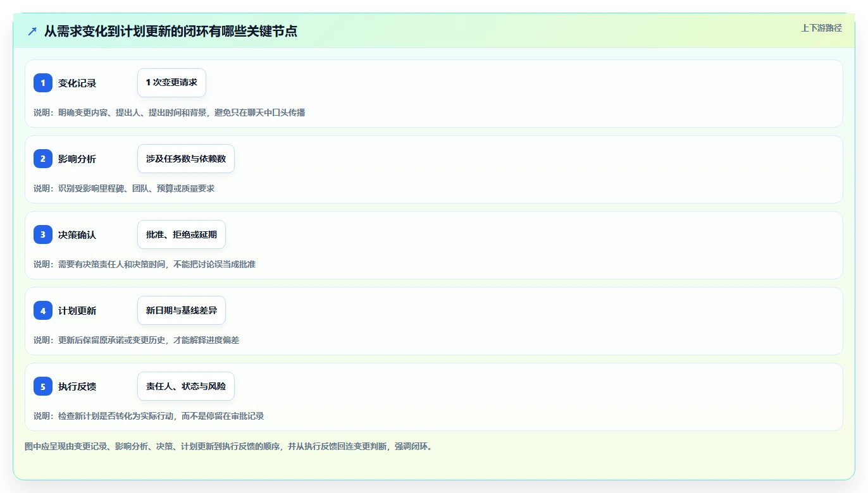
Task: Click description 检查新计划是否转化为实际行动
Action: pyautogui.click(x=116, y=416)
